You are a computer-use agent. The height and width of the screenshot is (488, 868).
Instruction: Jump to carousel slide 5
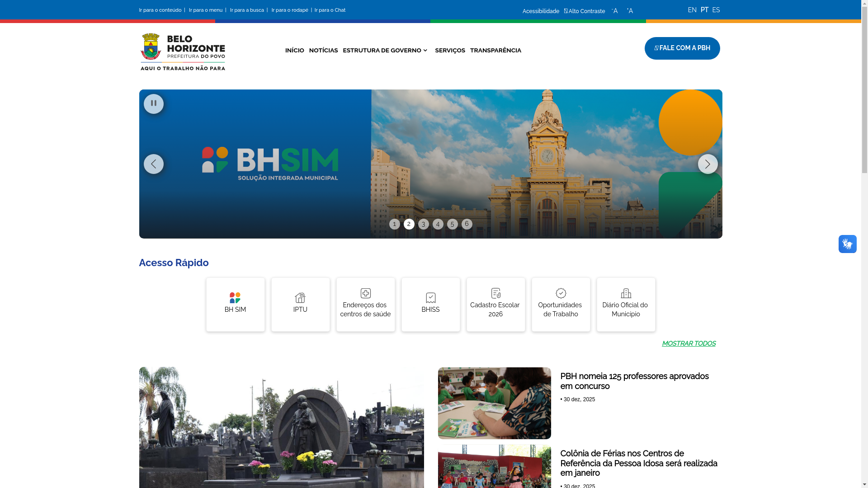[453, 224]
